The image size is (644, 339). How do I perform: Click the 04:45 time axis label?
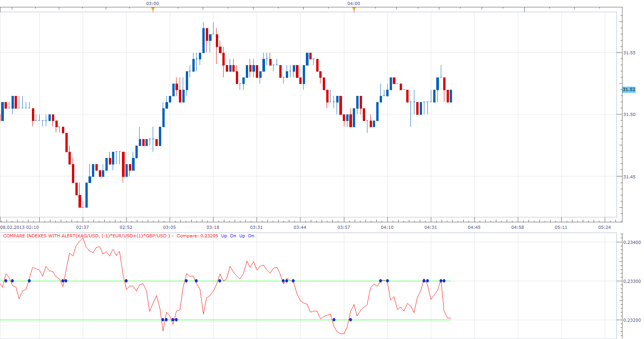474,227
